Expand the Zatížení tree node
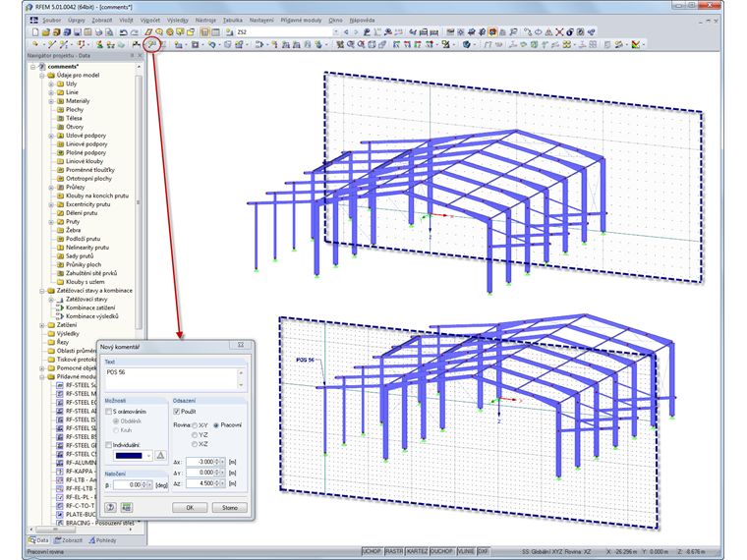747x560 pixels. coord(42,325)
